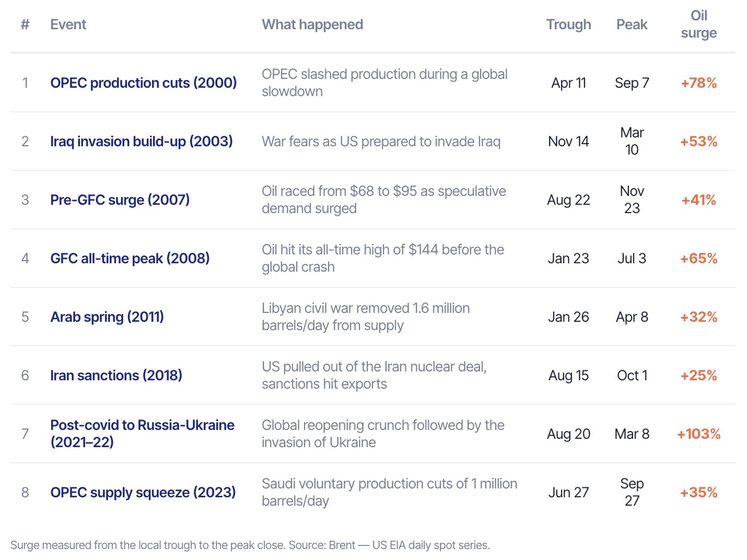Viewport: 747px width, 560px height.
Task: Select the Peak column header
Action: (x=632, y=25)
